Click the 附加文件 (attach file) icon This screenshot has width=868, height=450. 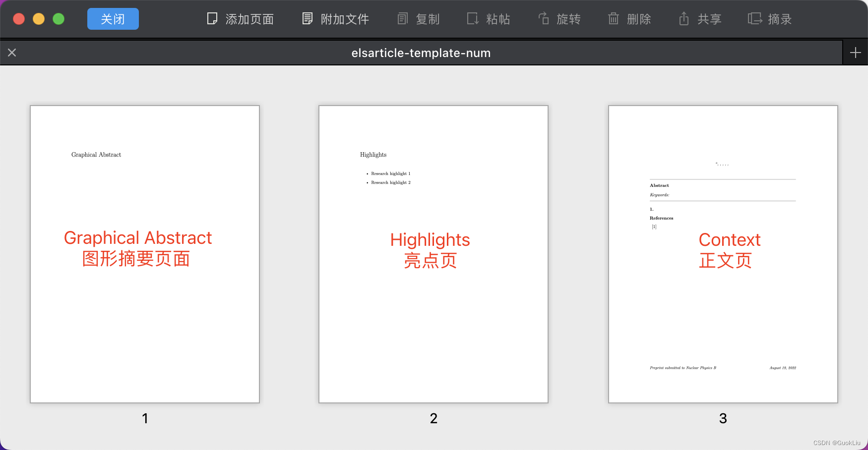coord(308,18)
